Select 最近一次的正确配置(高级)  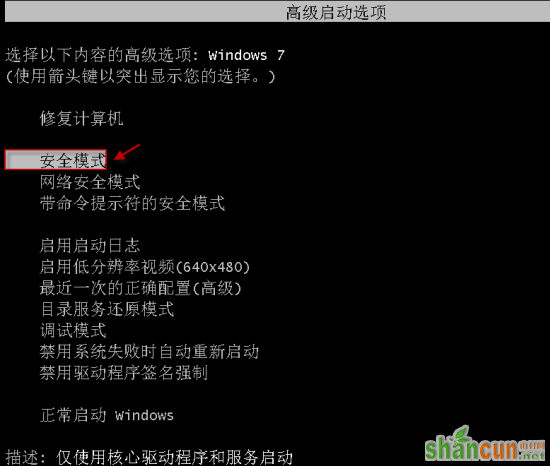coord(141,288)
